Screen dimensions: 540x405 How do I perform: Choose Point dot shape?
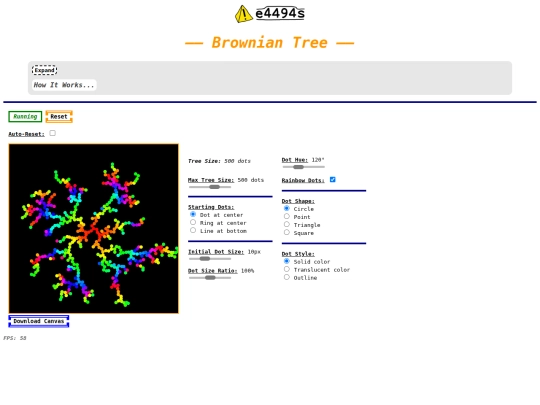(287, 216)
